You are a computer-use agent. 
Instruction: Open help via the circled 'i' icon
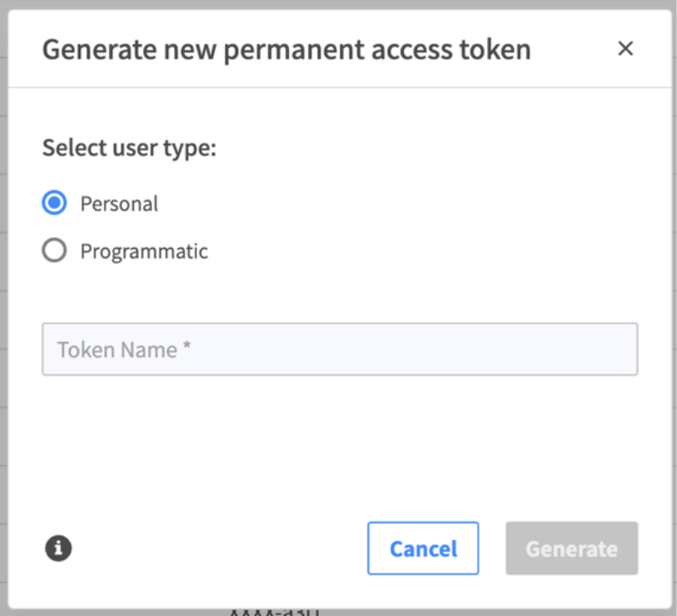click(x=58, y=548)
